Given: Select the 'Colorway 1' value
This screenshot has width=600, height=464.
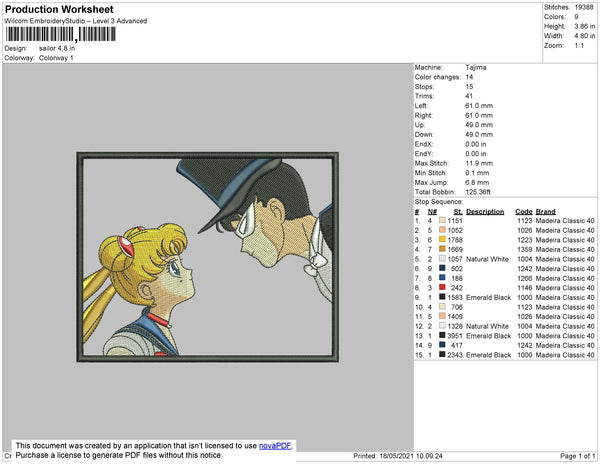Looking at the screenshot, I should click(x=56, y=58).
